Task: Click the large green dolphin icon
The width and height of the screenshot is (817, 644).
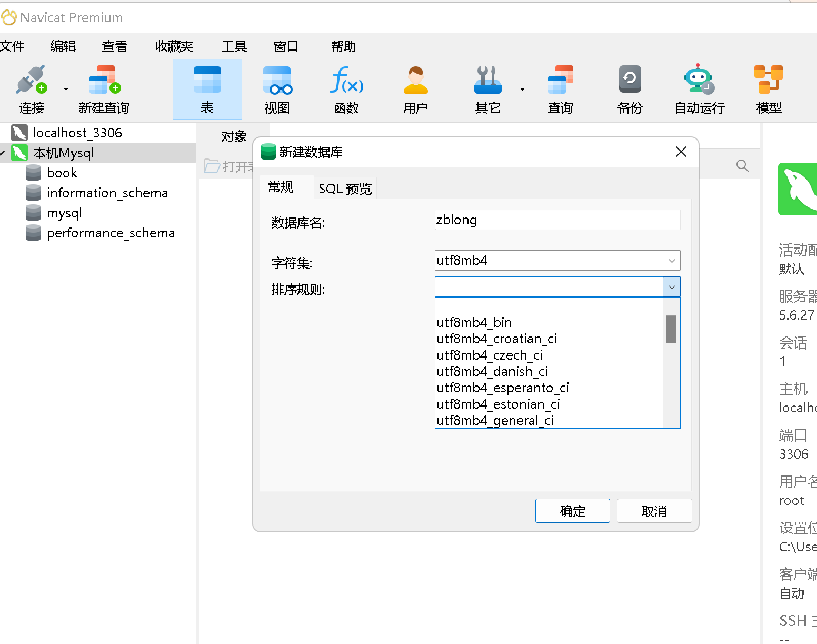Action: 798,189
